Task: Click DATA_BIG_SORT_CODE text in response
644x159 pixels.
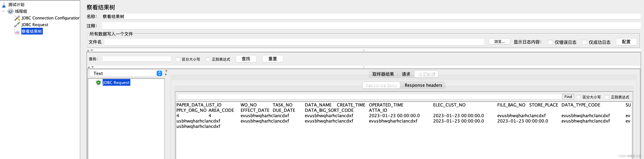Action: (x=329, y=110)
